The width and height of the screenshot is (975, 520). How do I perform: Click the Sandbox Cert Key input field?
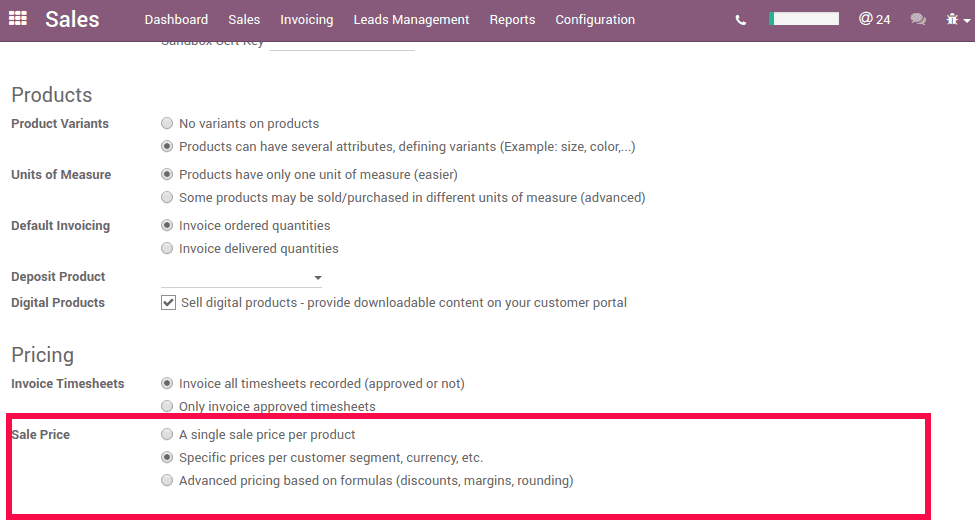(341, 45)
